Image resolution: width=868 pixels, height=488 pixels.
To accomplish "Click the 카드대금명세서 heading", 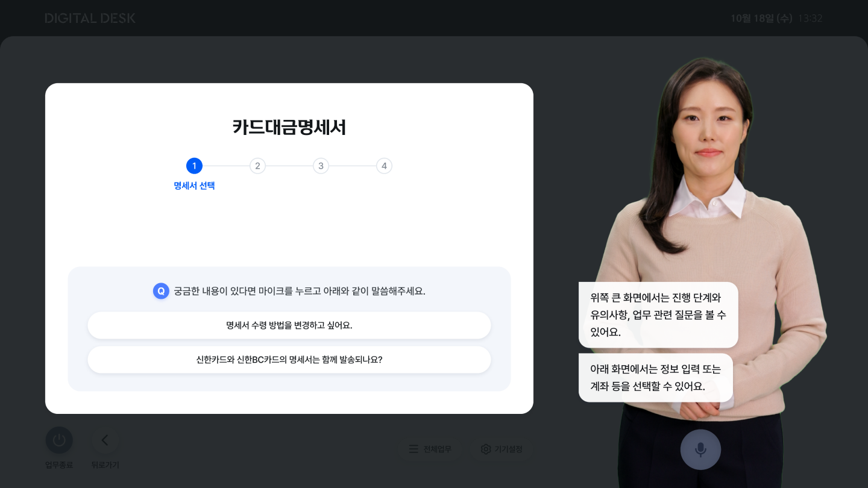I will 289,127.
